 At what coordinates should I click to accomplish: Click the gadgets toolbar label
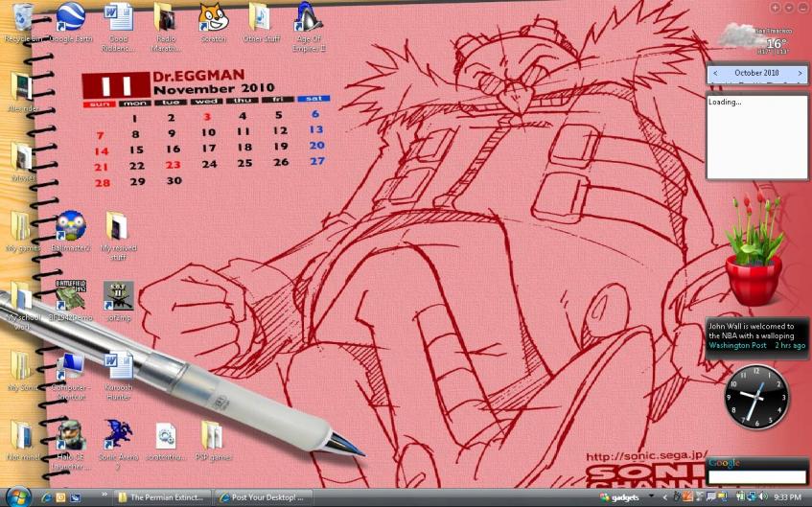[x=624, y=497]
